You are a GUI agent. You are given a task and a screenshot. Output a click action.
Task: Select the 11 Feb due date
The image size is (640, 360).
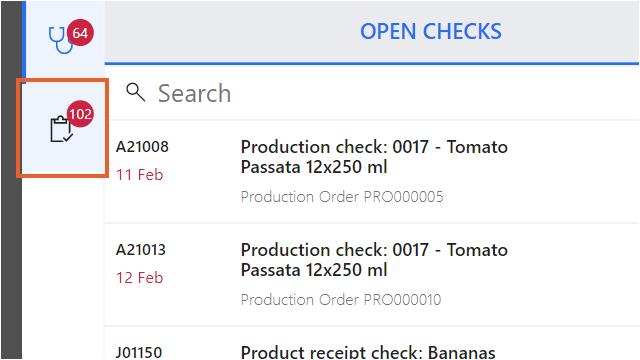[140, 175]
